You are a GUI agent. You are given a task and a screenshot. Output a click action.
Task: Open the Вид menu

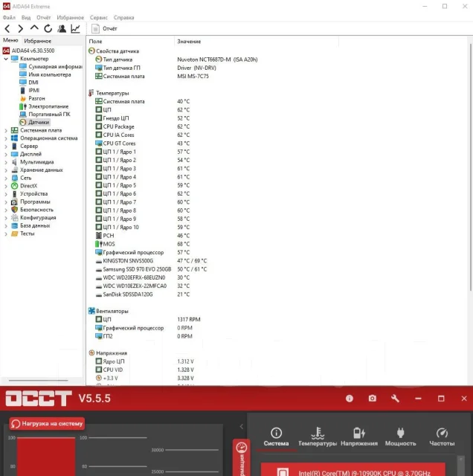[26, 18]
